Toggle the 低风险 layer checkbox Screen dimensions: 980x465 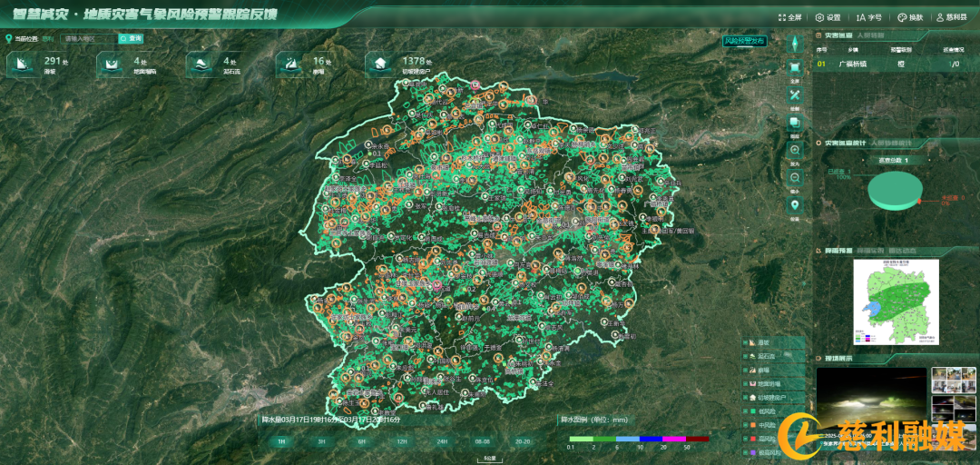pos(746,411)
